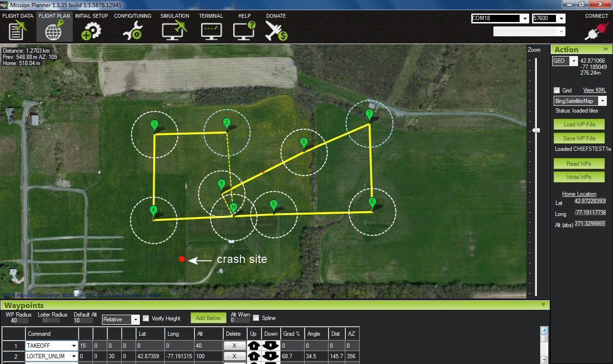
Task: Enable the Spline checkbox
Action: coord(256,318)
